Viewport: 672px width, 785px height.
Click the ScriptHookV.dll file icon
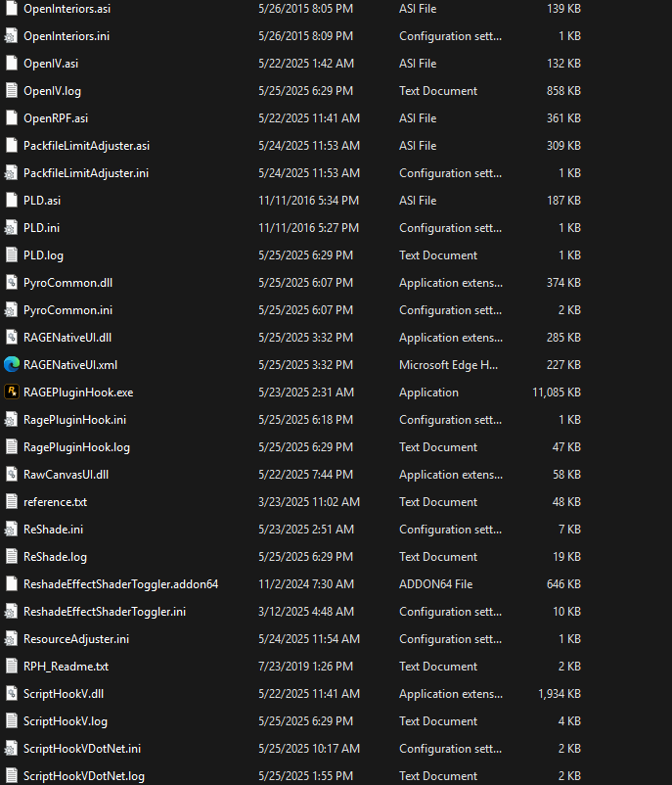11,694
